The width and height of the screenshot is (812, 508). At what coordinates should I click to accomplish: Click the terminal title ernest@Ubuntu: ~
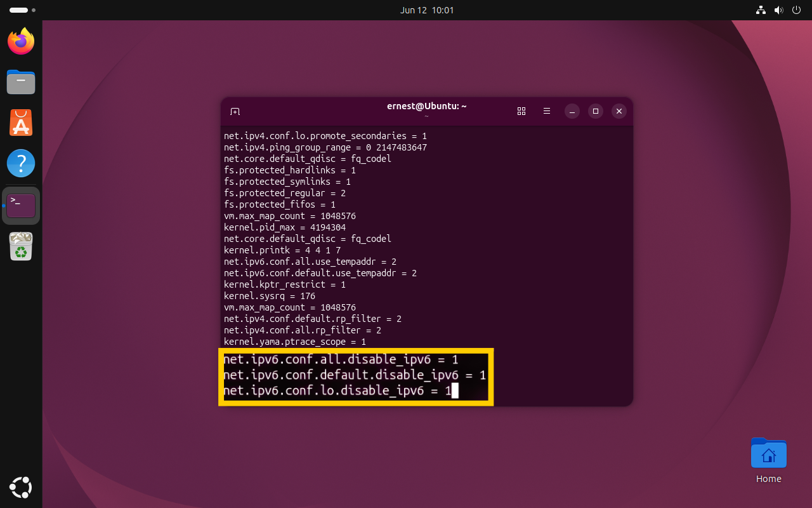click(426, 106)
